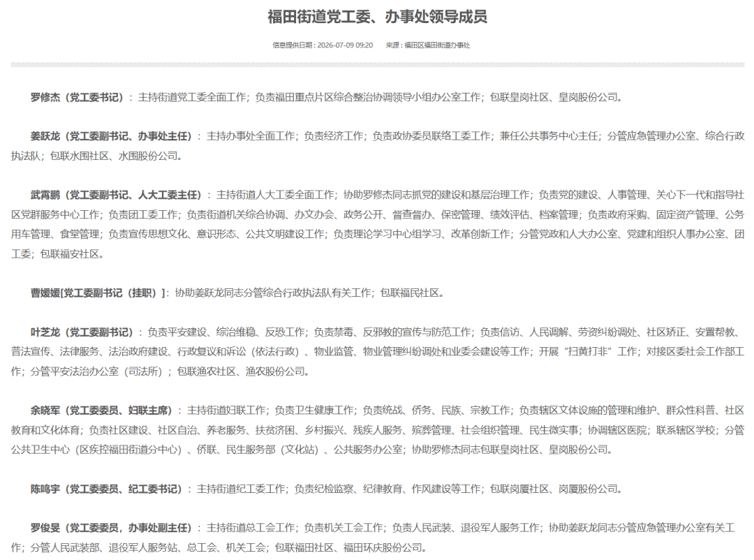Image resolution: width=754 pixels, height=560 pixels.
Task: Click the phrase 包联福安社区
Action: coord(69,253)
